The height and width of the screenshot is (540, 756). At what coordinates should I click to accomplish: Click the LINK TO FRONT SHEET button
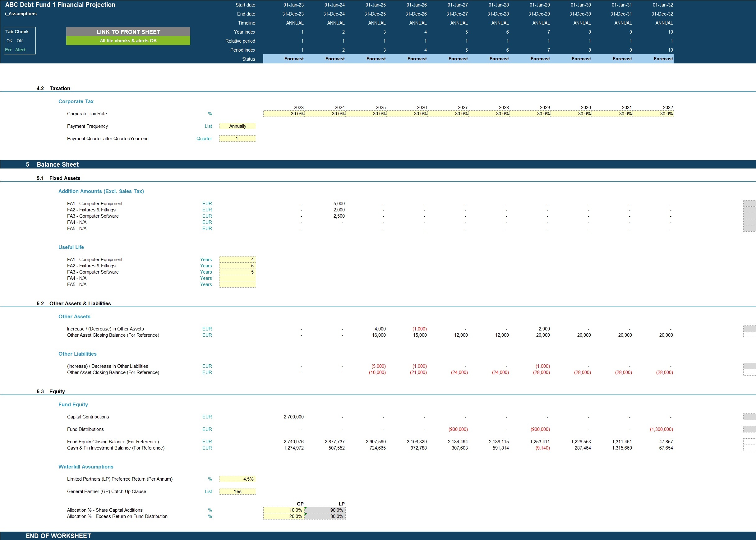coord(128,32)
